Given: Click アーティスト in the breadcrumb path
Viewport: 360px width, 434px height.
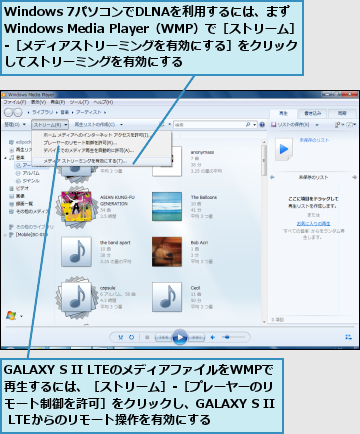Looking at the screenshot, I should [x=88, y=112].
